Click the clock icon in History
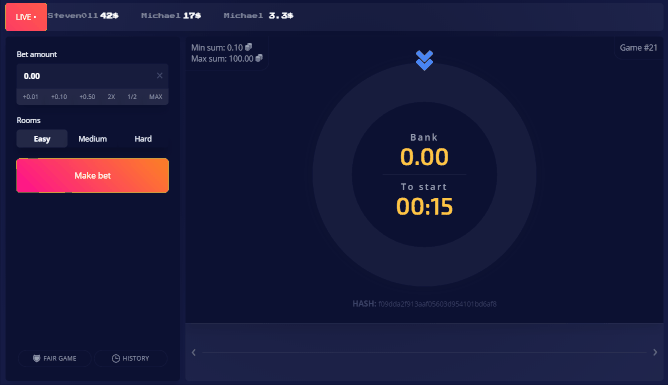 tap(115, 358)
